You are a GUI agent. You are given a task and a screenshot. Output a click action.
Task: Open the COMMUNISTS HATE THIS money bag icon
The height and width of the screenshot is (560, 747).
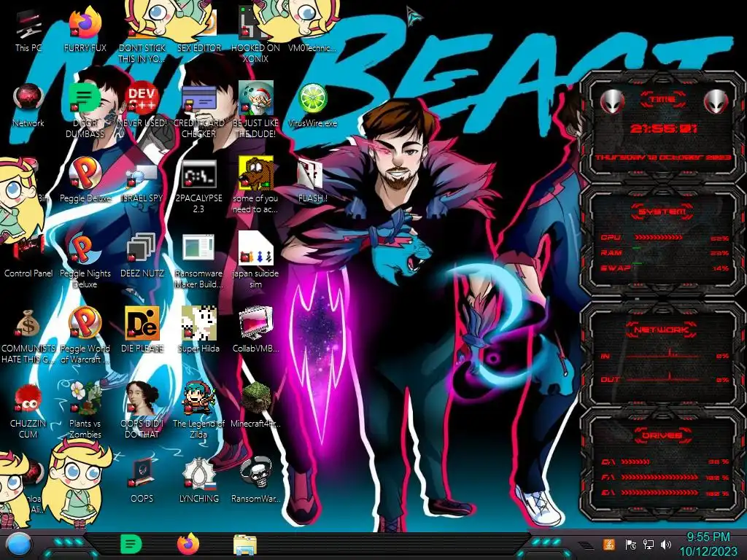(28, 336)
